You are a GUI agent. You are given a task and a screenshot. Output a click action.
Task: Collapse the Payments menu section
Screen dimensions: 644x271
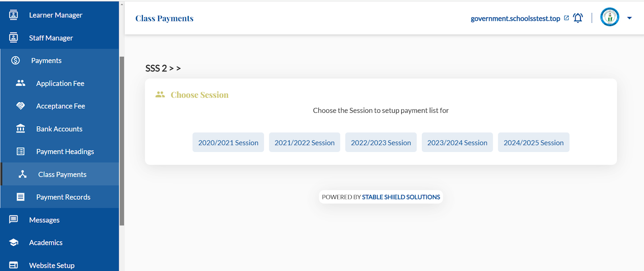(x=60, y=60)
